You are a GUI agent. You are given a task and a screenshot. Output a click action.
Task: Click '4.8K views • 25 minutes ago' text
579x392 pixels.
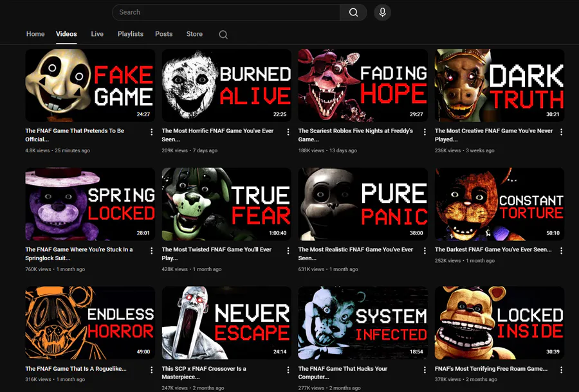58,150
